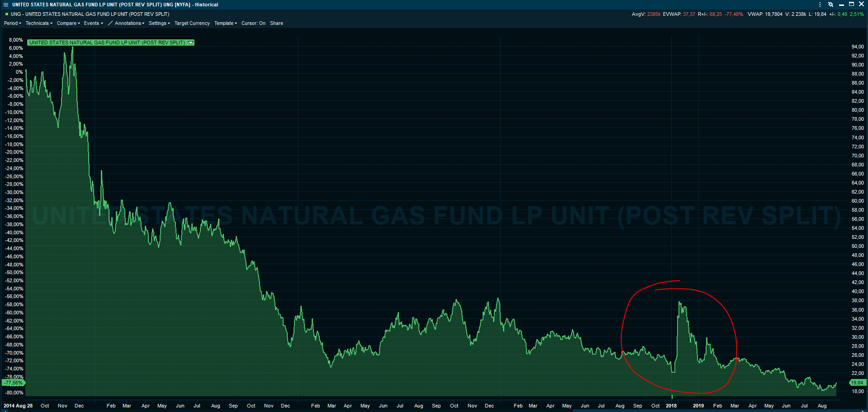Click the +/-: 0,48 change value
Image resolution: width=868 pixels, height=412 pixels.
pyautogui.click(x=838, y=14)
